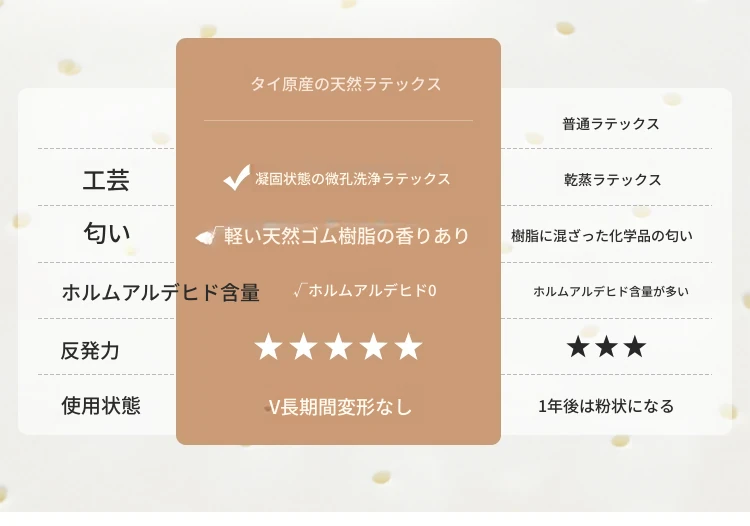750x526 pixels.
Task: Click the ホルムアルデヒド含量 row label
Action: (161, 292)
